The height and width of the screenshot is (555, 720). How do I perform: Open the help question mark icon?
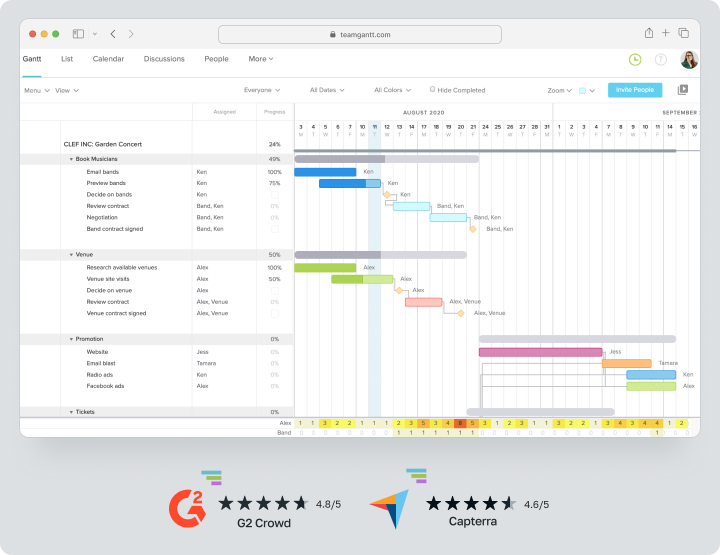(x=661, y=60)
